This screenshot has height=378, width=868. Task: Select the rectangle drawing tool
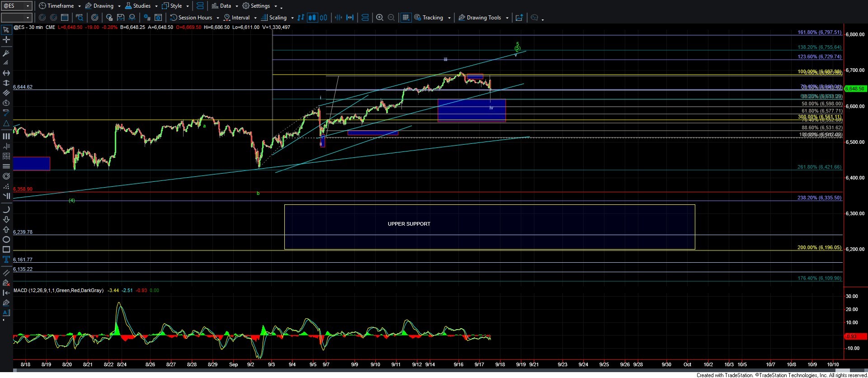[6, 250]
